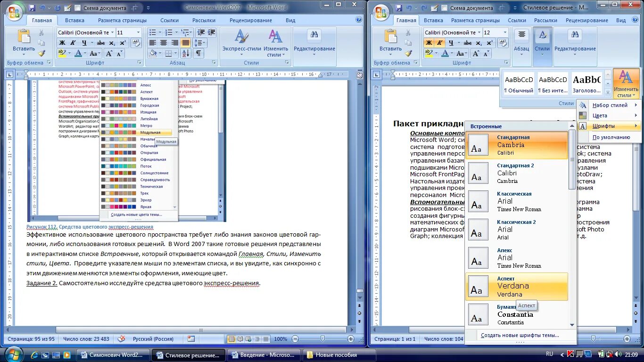The image size is (644, 362).
Task: Open Рецензирование tab in left window
Action: (251, 20)
